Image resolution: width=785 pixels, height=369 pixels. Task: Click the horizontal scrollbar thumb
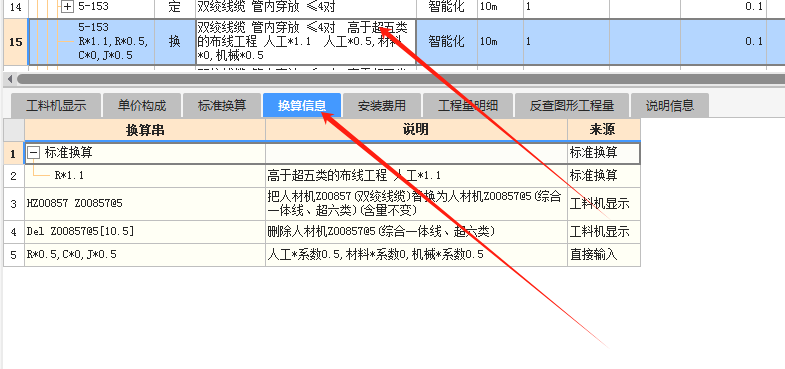[401, 79]
